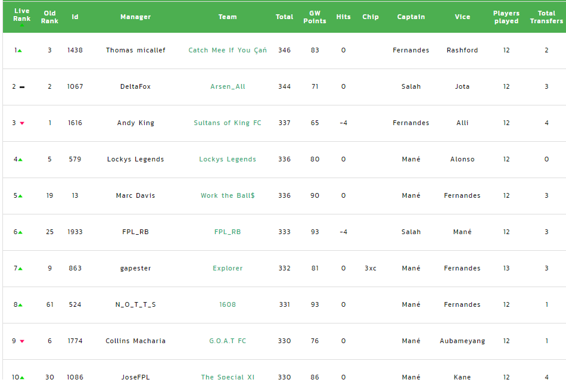This screenshot has width=566, height=392.
Task: Open the Lockys Legends team link
Action: 228,159
